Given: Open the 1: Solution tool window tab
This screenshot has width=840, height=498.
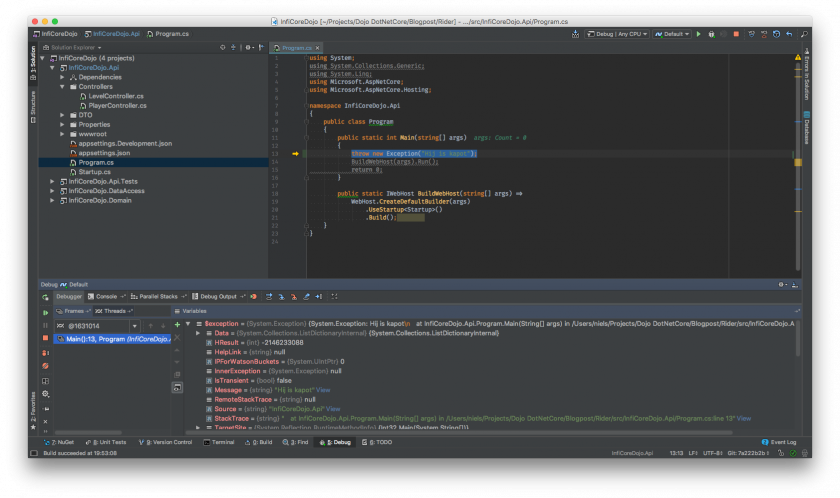Looking at the screenshot, I should [33, 63].
